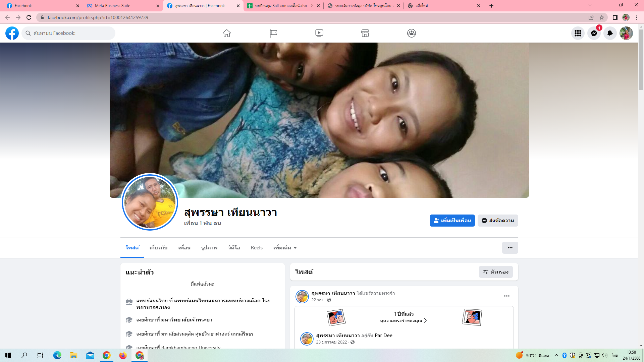Image resolution: width=644 pixels, height=362 pixels.
Task: Switch to the รูปภาพ tab
Action: [209, 248]
